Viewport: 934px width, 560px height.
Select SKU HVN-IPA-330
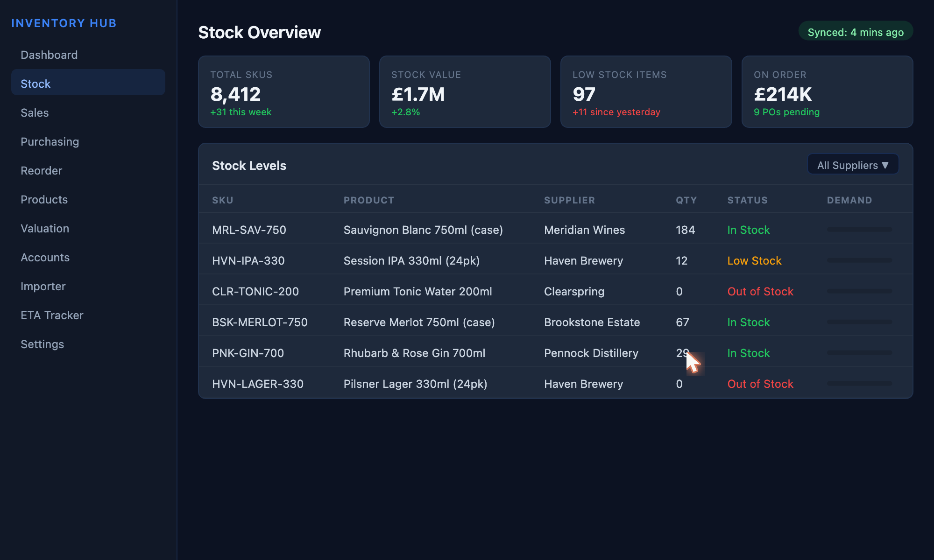click(248, 261)
